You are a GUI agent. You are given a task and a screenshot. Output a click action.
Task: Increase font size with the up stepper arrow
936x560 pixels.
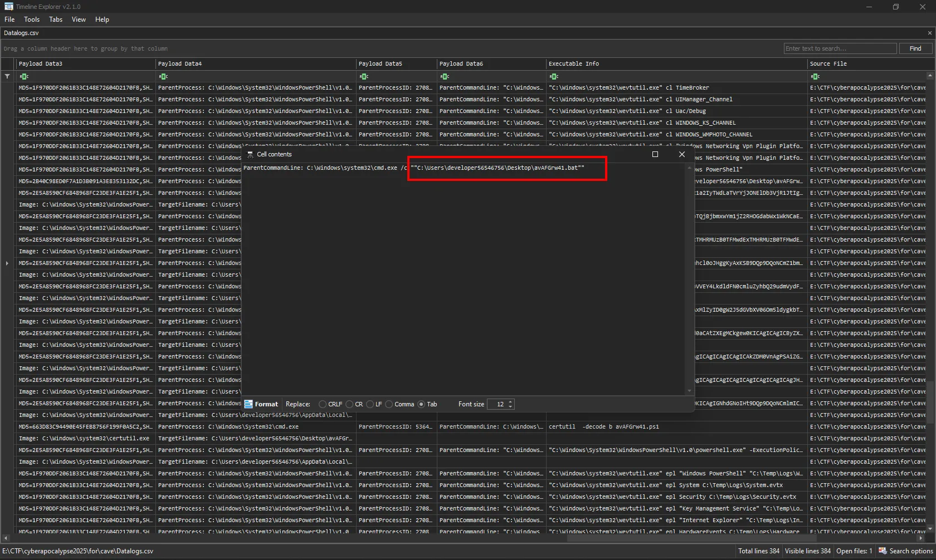(x=510, y=402)
